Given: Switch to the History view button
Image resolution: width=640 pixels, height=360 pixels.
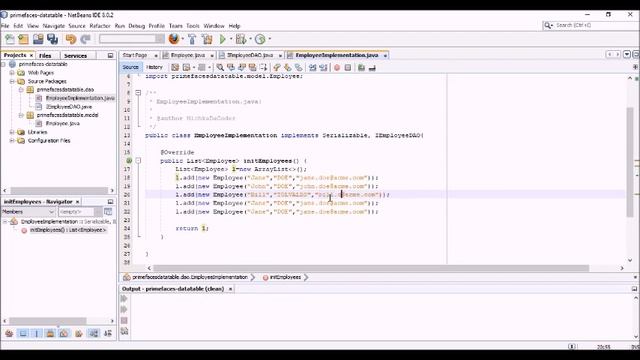Looking at the screenshot, I should (x=154, y=67).
